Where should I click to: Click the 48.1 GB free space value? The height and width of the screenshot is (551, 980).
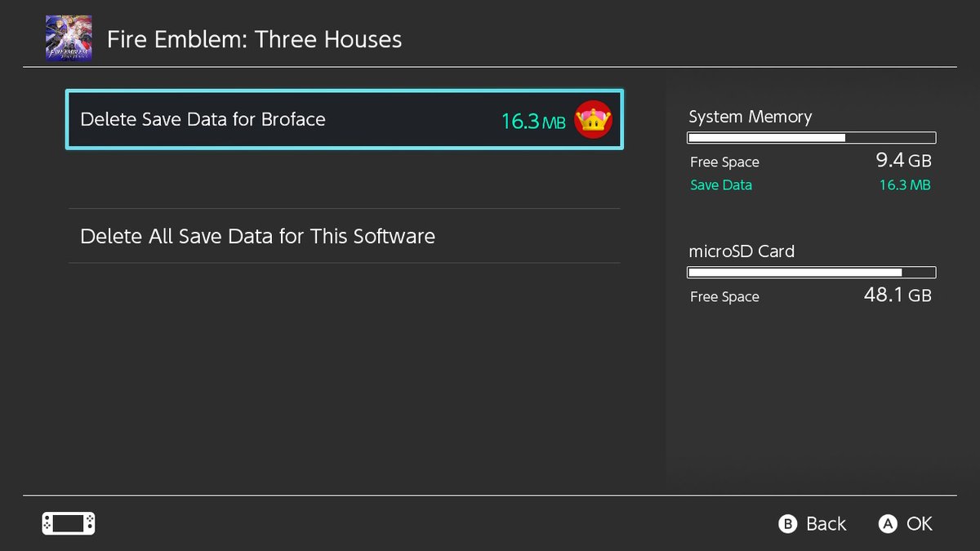[898, 295]
